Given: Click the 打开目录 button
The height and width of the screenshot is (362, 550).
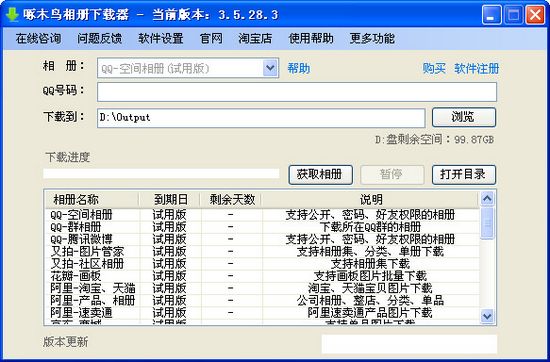Looking at the screenshot, I should pyautogui.click(x=464, y=174).
